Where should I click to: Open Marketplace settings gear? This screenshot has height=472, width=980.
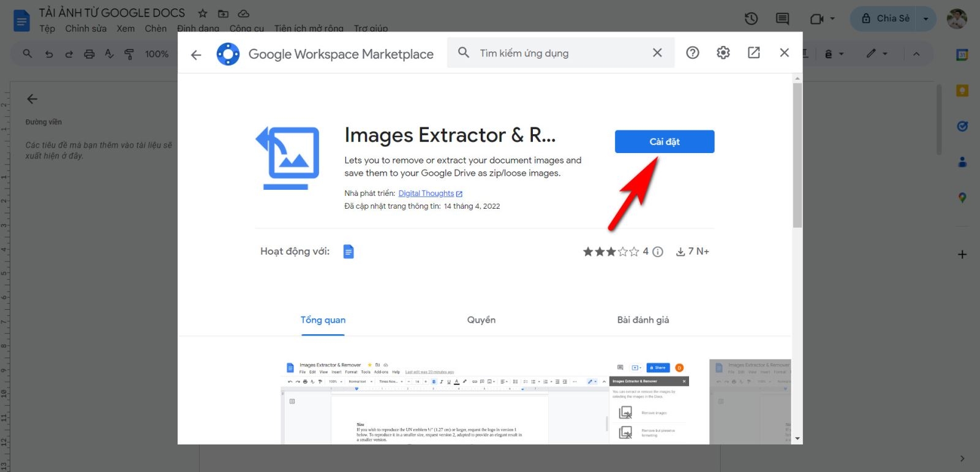723,53
